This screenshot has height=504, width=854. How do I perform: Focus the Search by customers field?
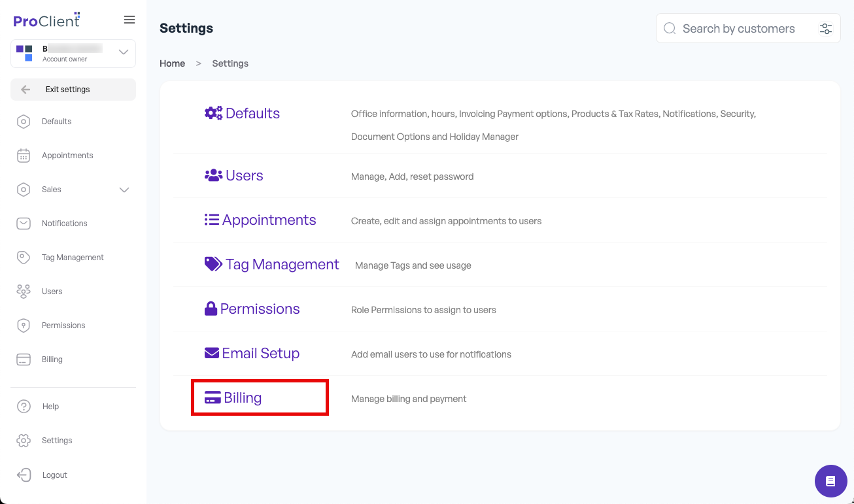click(738, 29)
